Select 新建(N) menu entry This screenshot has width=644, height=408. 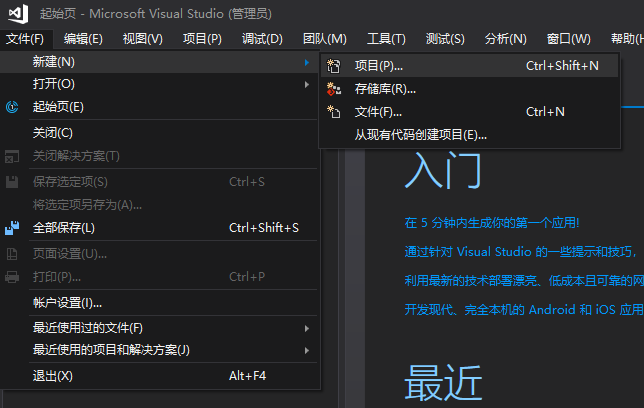(x=159, y=62)
